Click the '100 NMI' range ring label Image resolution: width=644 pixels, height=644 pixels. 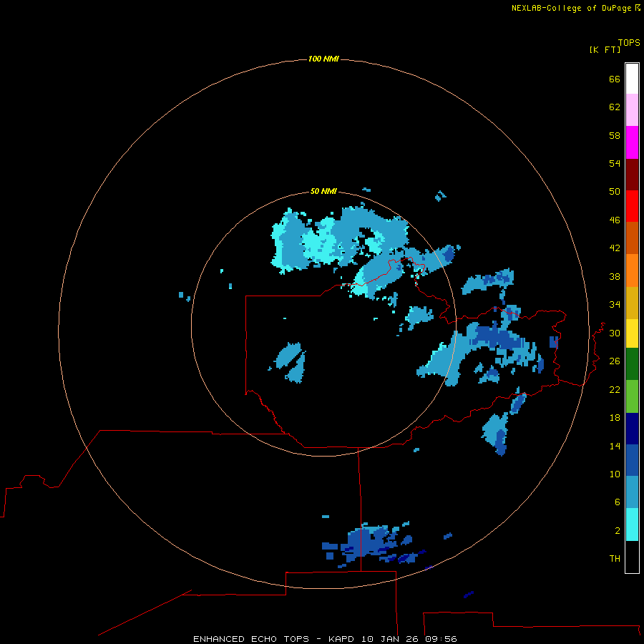(323, 59)
